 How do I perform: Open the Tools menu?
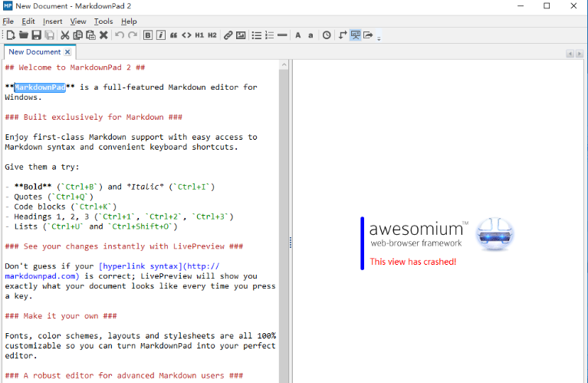[x=103, y=21]
